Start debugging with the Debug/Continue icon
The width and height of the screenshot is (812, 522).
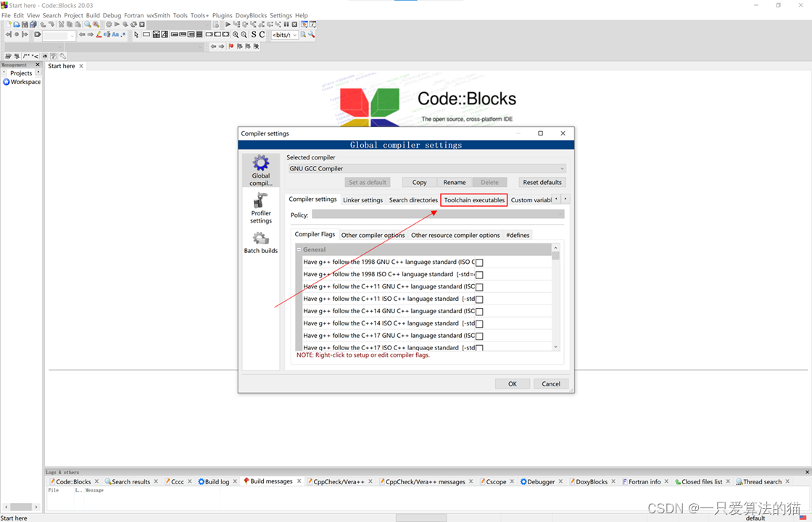pyautogui.click(x=228, y=25)
